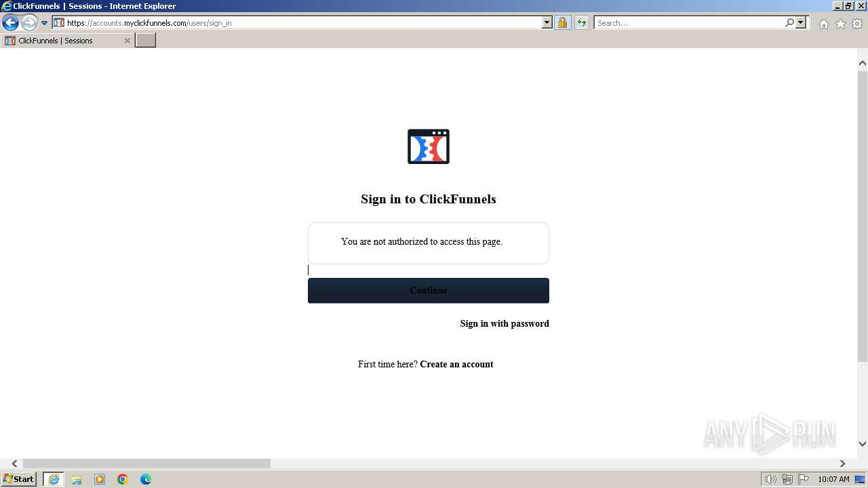Open the search provider dropdown arrow

pyautogui.click(x=801, y=22)
